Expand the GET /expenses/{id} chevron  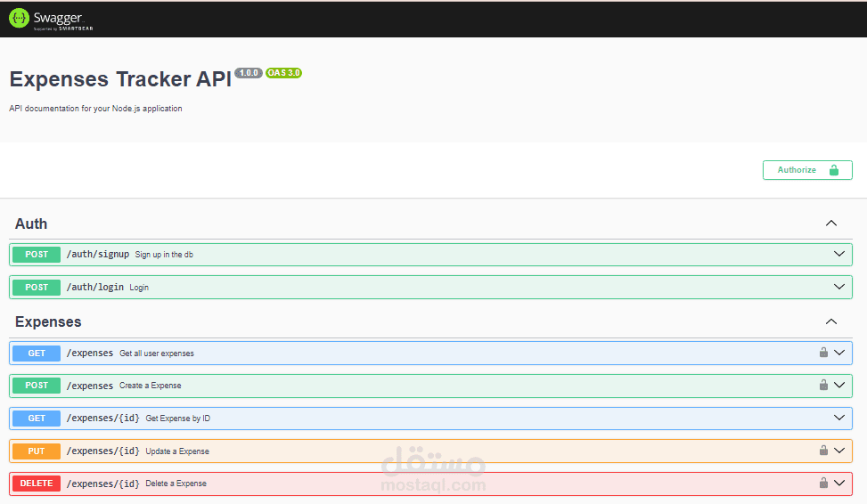pos(838,418)
